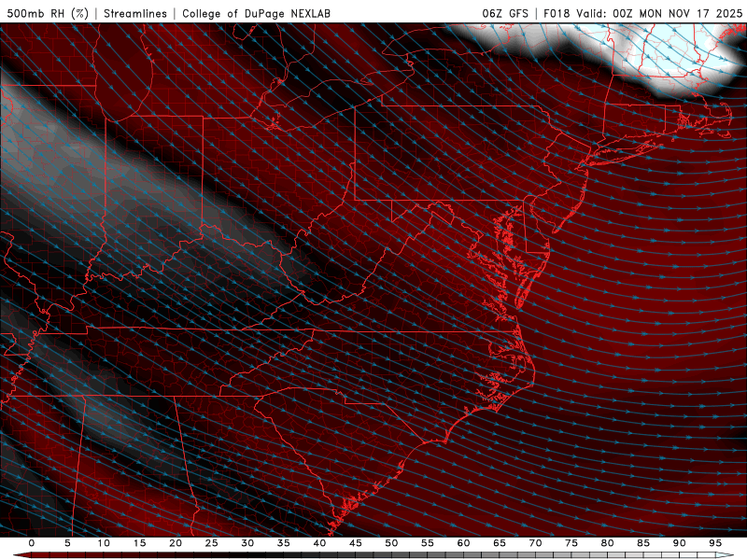Click the "Streamlines" label in header
The image size is (747, 560).
pos(135,13)
